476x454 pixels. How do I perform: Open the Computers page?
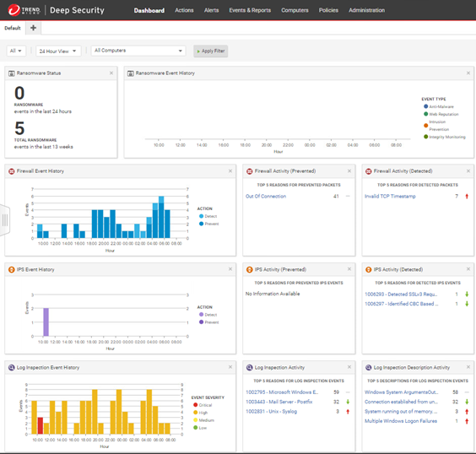pos(295,10)
